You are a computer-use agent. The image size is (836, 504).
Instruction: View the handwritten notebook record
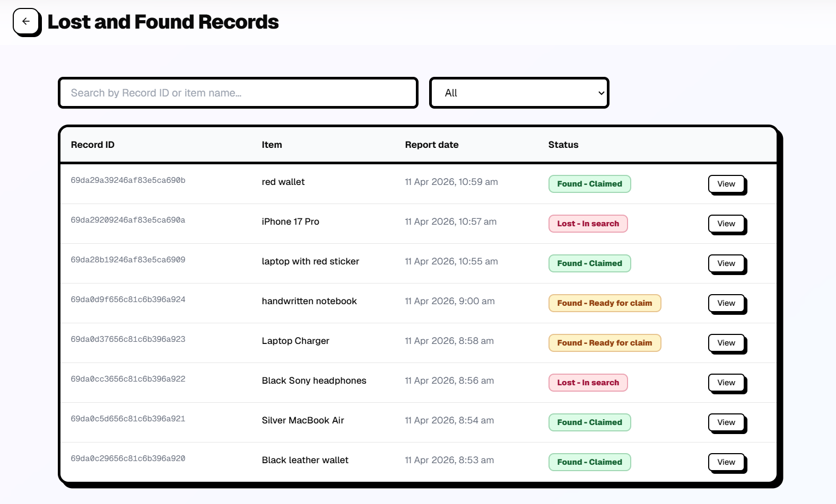point(726,303)
